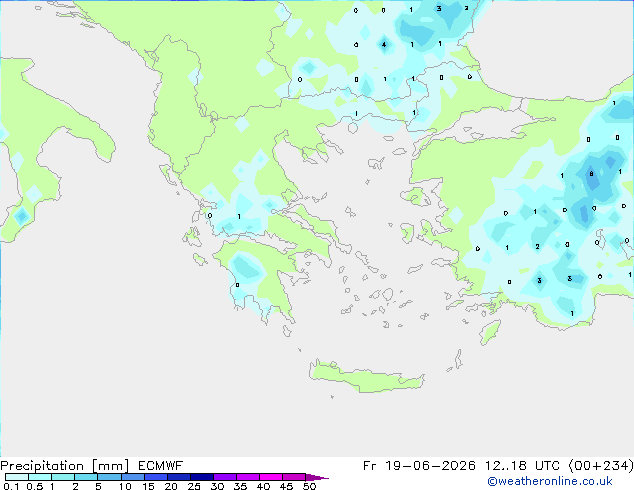This screenshot has width=634, height=490.
Task: Click the '8' precipitation value over Turkey
Action: coord(591,174)
